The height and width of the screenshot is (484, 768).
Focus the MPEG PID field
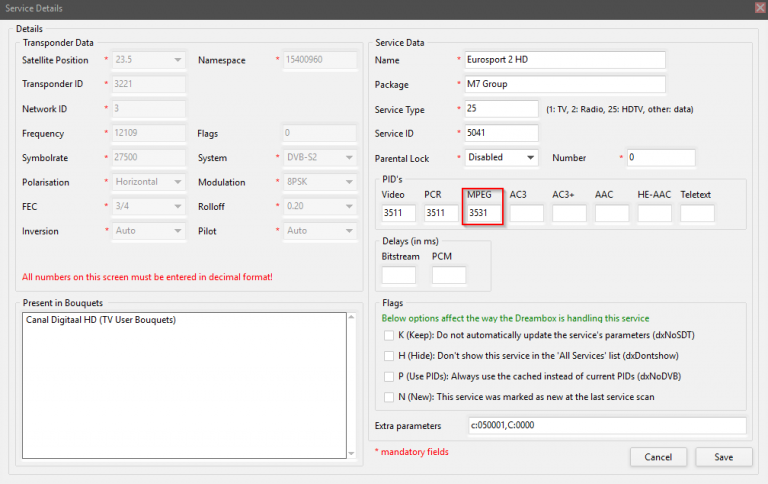[x=484, y=213]
